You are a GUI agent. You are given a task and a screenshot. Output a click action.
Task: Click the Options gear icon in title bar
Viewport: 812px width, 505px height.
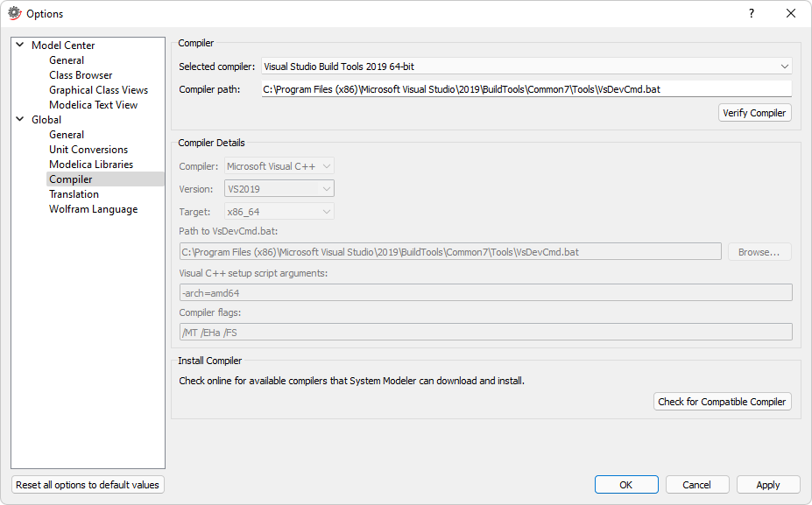coord(14,13)
